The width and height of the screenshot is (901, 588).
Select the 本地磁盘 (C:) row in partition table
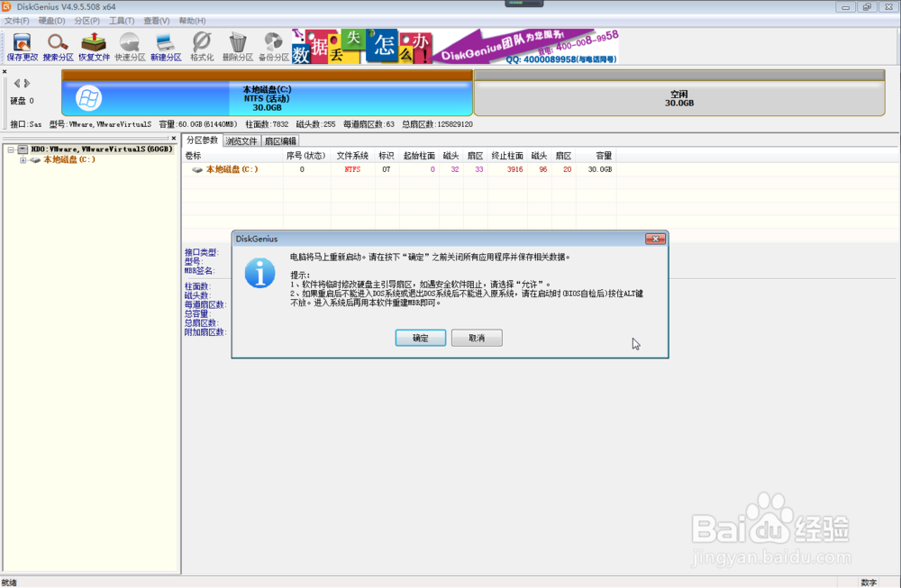[x=399, y=169]
